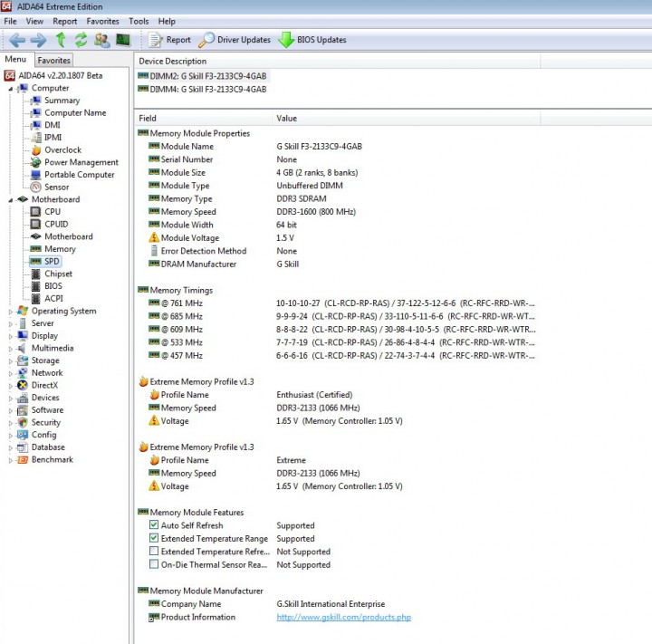Screen dimensions: 652x644
Task: Toggle Auto Self Refresh checkbox
Action: (154, 524)
